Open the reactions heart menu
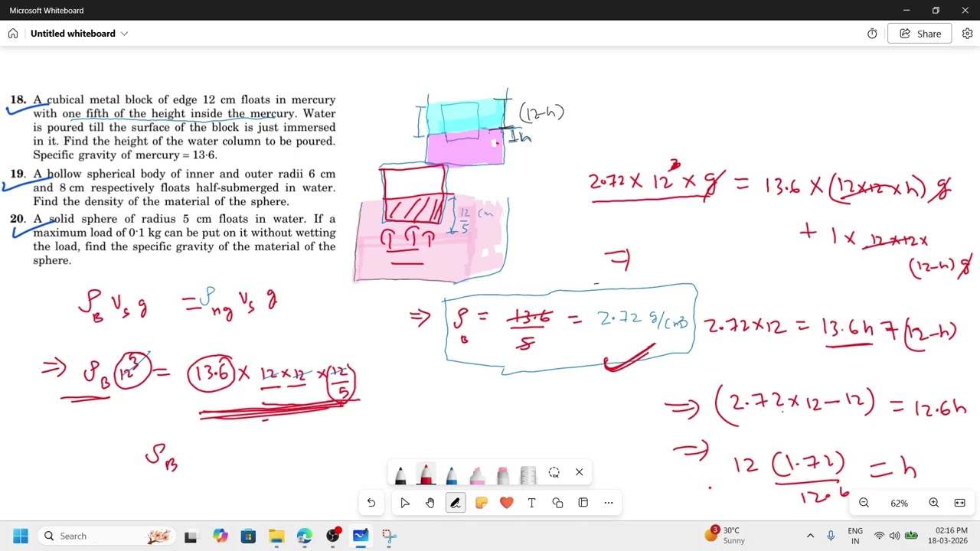The width and height of the screenshot is (980, 551). 506,503
